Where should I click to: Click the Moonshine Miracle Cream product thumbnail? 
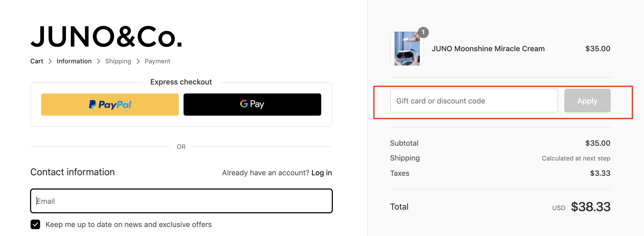(x=407, y=49)
